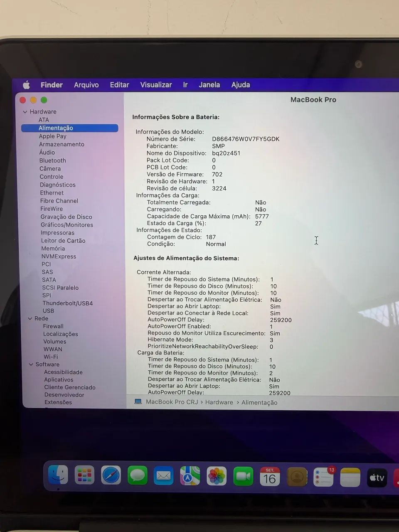Open the Finder menu

[52, 85]
